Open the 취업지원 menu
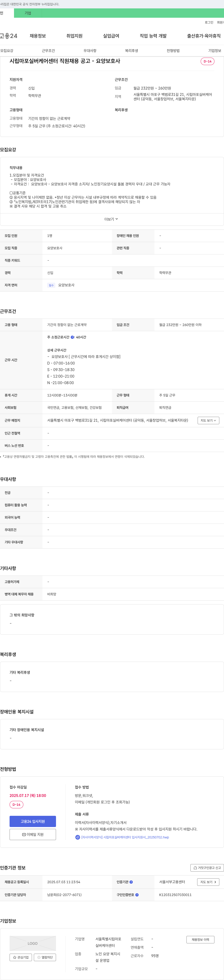This screenshot has height=980, width=224. click(74, 36)
